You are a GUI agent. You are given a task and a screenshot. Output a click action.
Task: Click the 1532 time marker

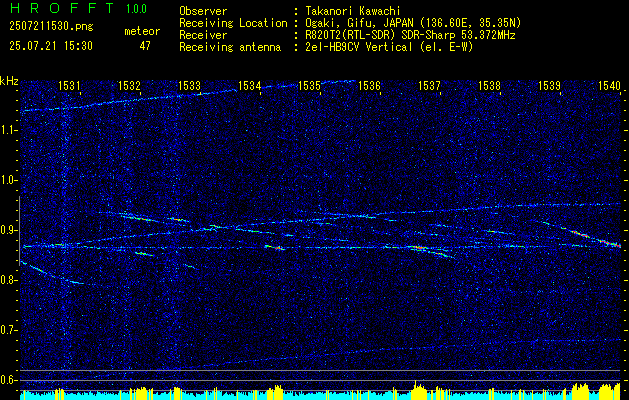(129, 85)
